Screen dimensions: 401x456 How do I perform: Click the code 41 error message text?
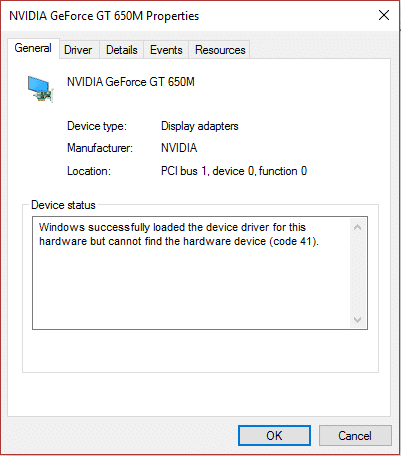(179, 234)
